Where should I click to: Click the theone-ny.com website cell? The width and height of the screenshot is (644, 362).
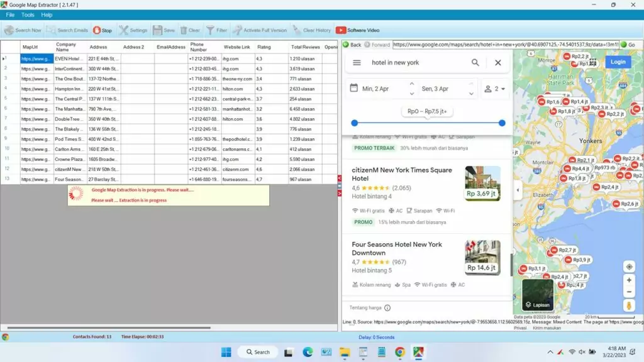(237, 79)
